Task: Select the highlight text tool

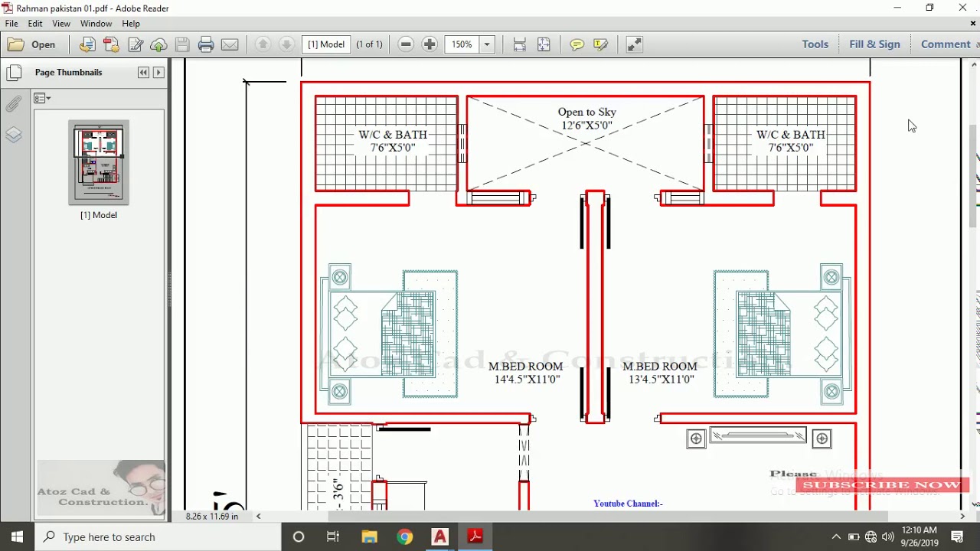Action: tap(601, 44)
